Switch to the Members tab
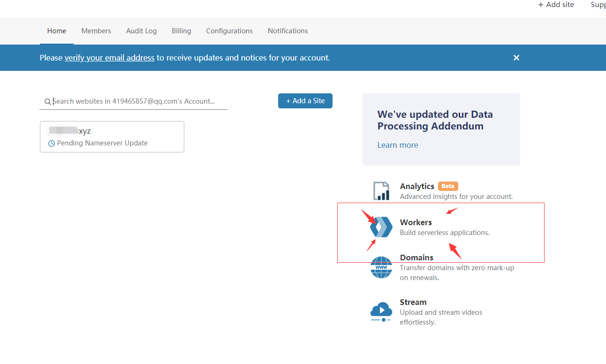 click(x=96, y=31)
